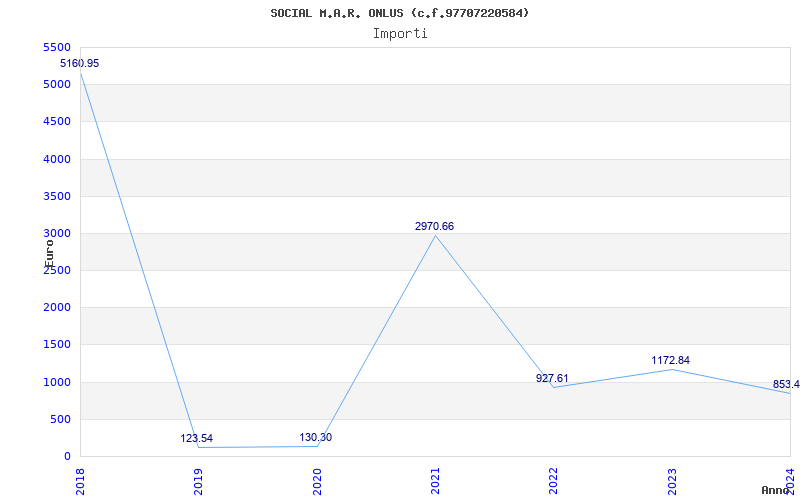Click the chart title SOCIAL M.A.R. ONLUS
The image size is (800, 500).
point(399,13)
